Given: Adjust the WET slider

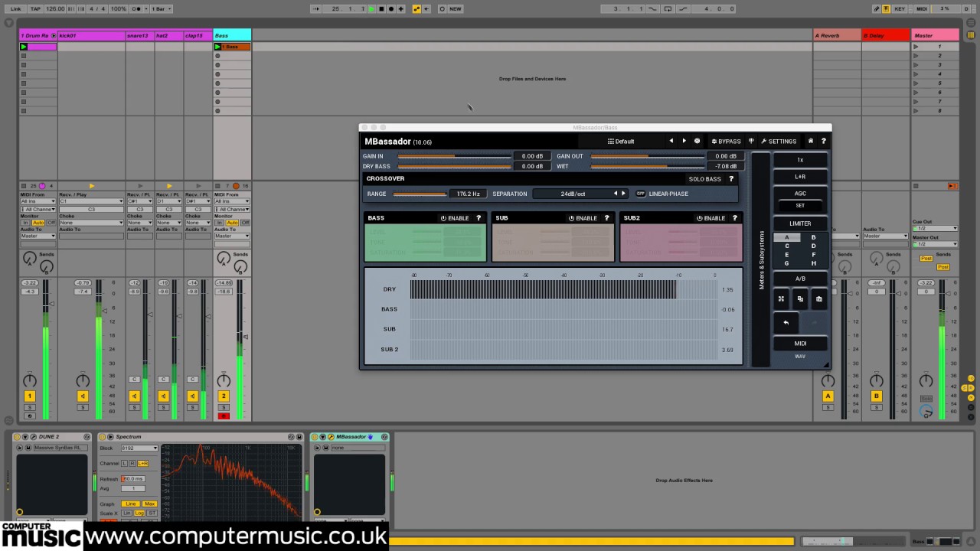Looking at the screenshot, I should tap(648, 166).
